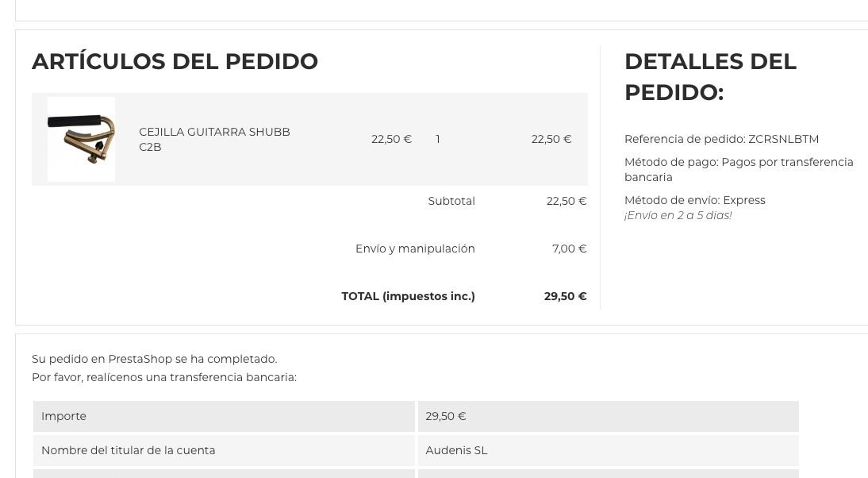Image resolution: width=868 pixels, height=478 pixels.
Task: Click the quantity value 1 in product row
Action: 438,139
